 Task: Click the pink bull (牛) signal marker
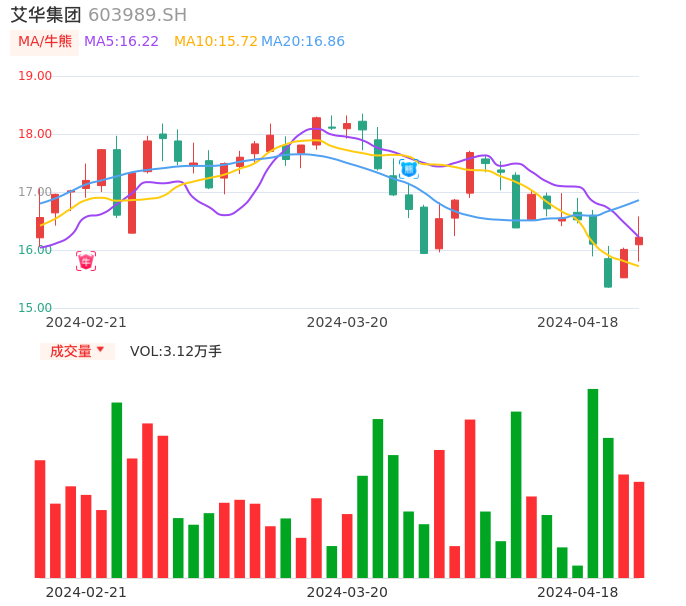click(x=86, y=261)
